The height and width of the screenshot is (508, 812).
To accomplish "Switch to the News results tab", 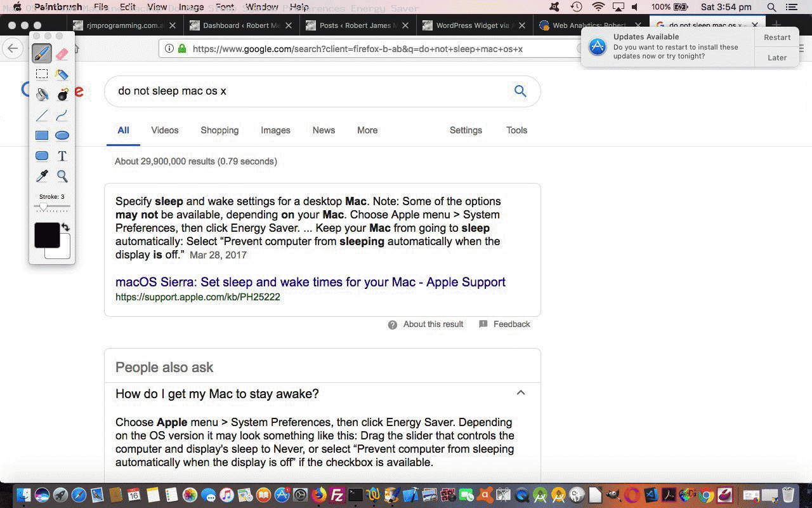I will 324,130.
